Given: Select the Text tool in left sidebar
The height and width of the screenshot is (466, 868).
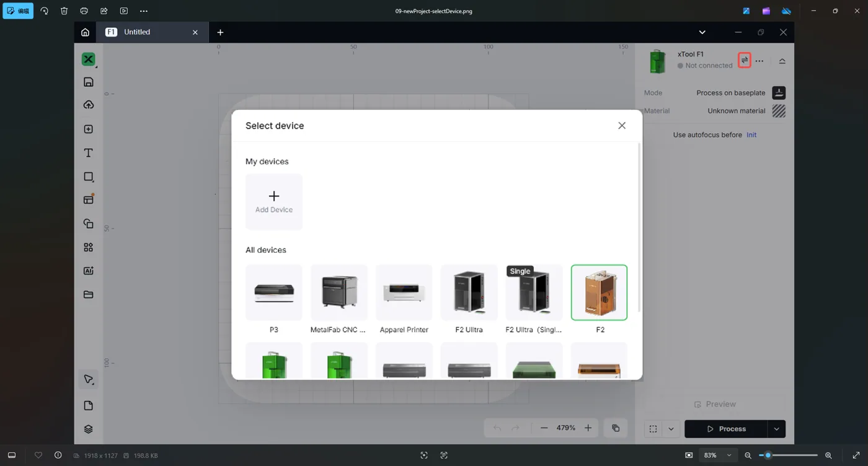Looking at the screenshot, I should click(x=89, y=153).
